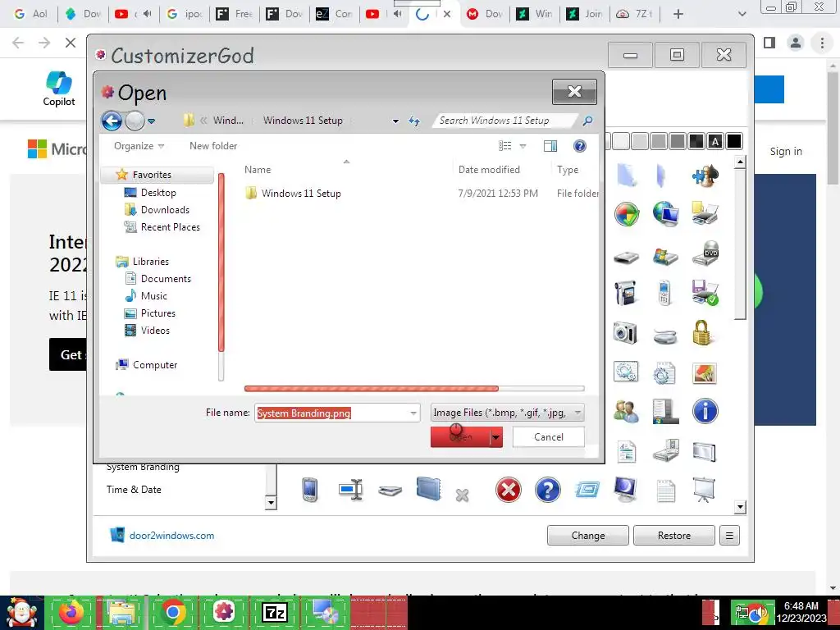Open the Organize menu
The width and height of the screenshot is (840, 630).
pyautogui.click(x=139, y=146)
